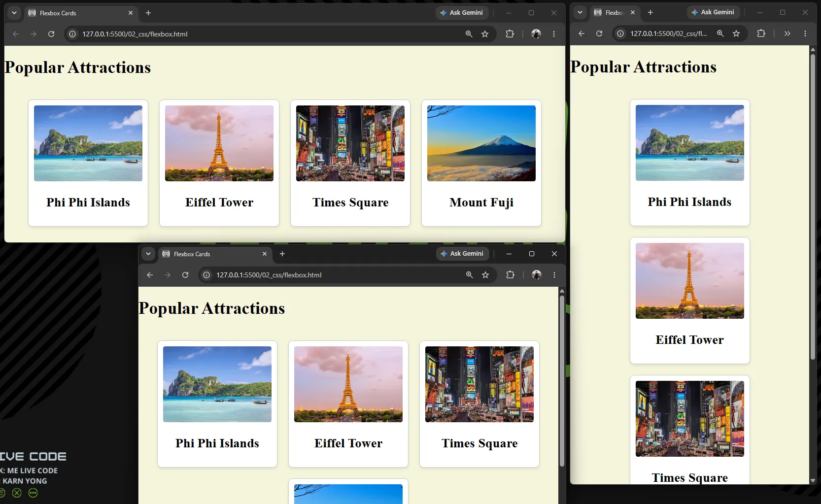Open profile avatar in bottom browser window
This screenshot has width=821, height=504.
(537, 275)
